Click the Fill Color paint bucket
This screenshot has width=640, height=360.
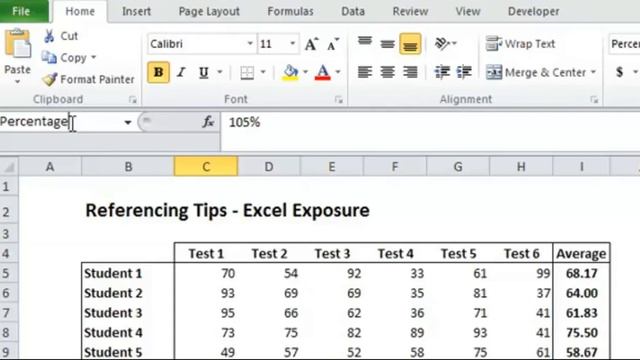(290, 73)
